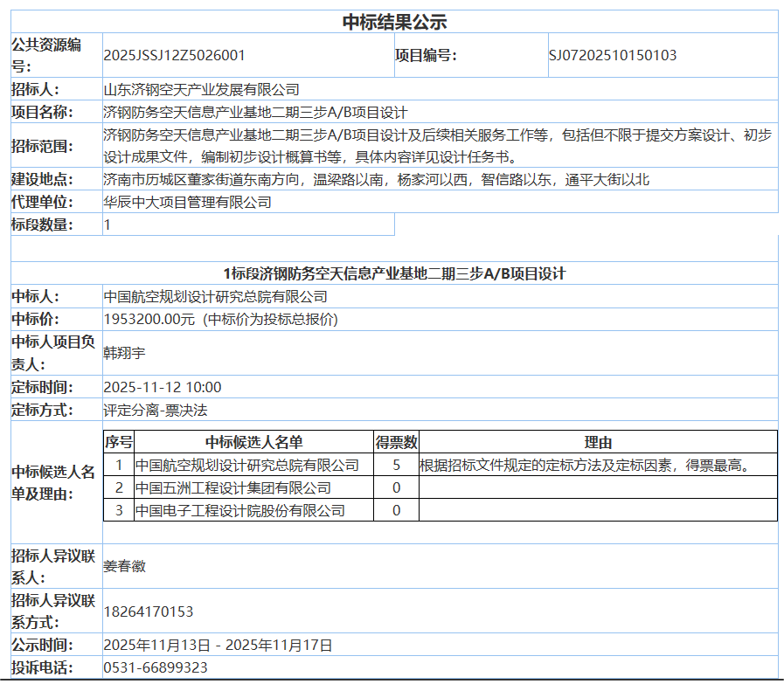784x684 pixels.
Task: Click the 中标结果公示 title heading
Action: 394,22
